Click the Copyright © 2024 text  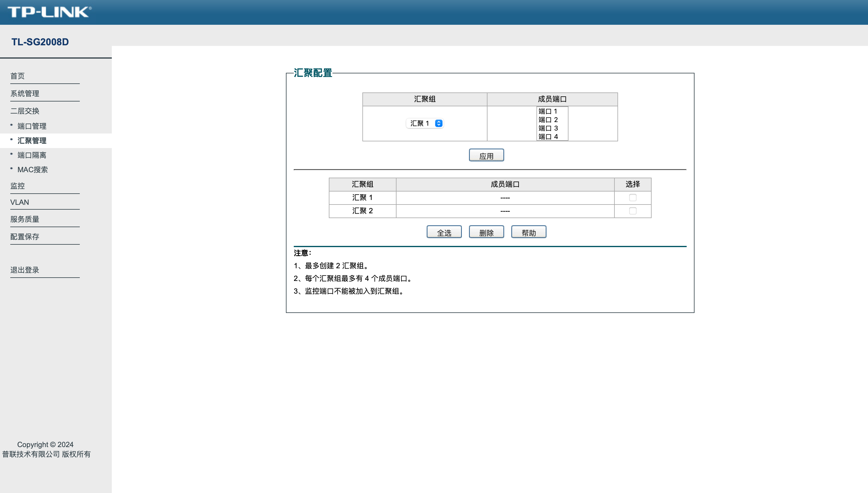pos(45,445)
